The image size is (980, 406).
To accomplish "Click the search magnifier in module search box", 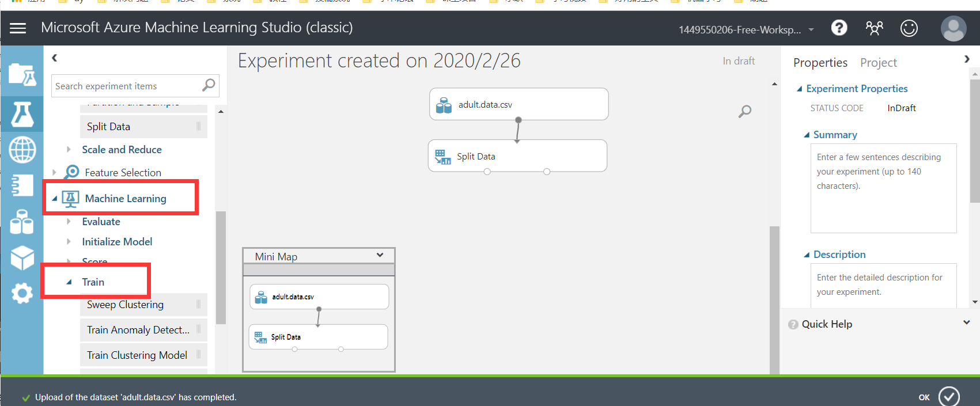I will pos(209,85).
